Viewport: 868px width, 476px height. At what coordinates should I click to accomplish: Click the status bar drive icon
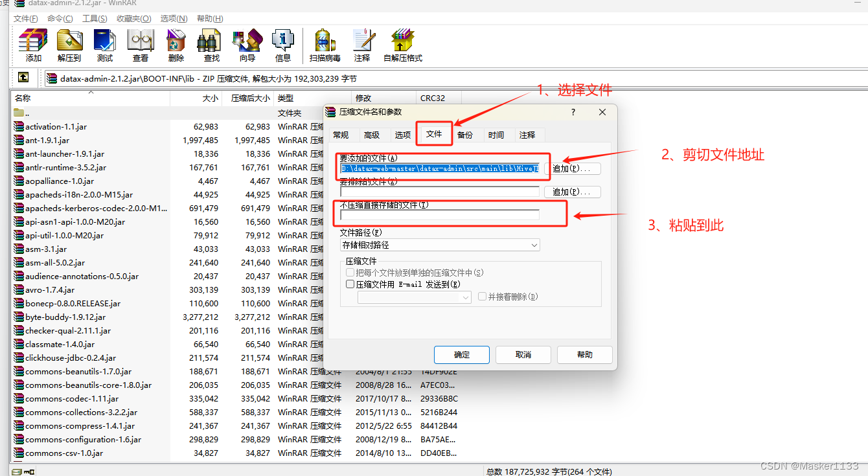click(x=17, y=471)
